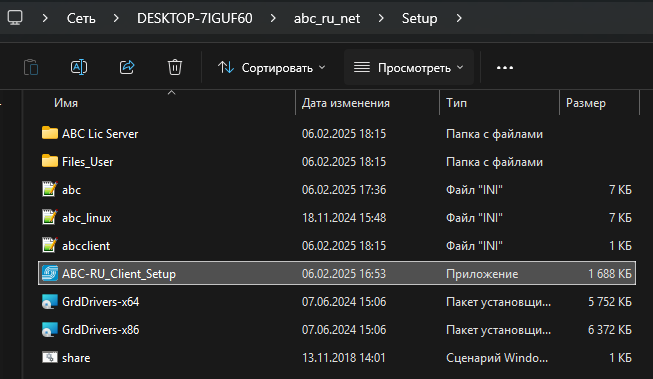The image size is (653, 379).
Task: Select the GrdDrivers-x64 installer icon
Action: coord(50,302)
